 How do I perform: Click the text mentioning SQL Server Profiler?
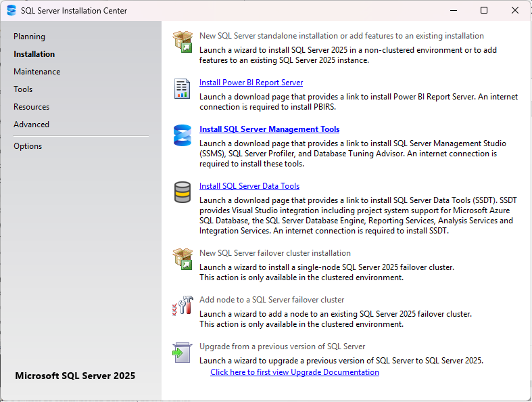point(352,154)
